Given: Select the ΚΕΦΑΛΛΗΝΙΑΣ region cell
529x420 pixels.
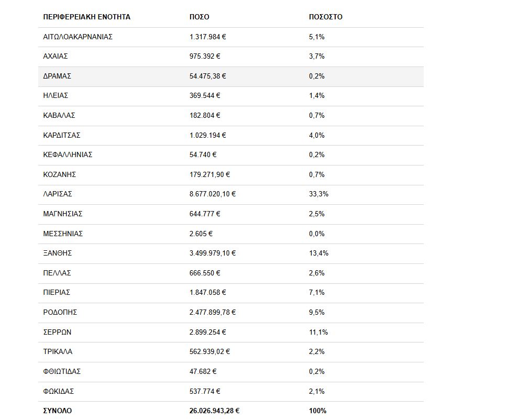Looking at the screenshot, I should (68, 154).
